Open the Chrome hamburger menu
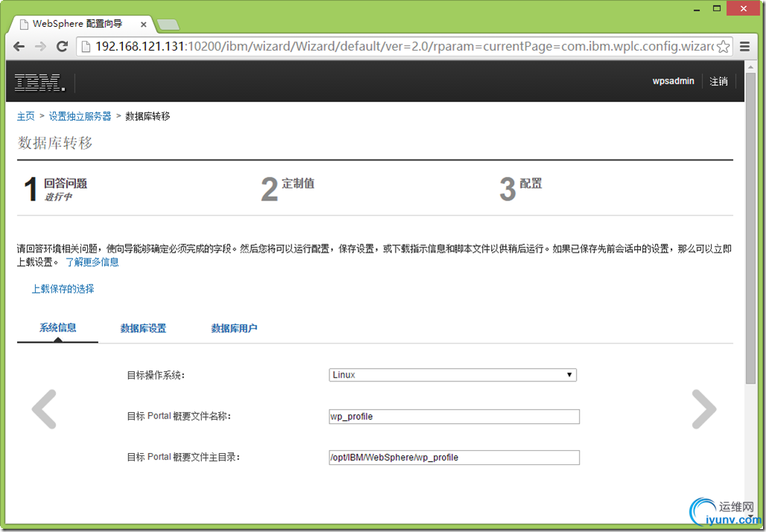Image resolution: width=766 pixels, height=532 pixels. tap(744, 46)
